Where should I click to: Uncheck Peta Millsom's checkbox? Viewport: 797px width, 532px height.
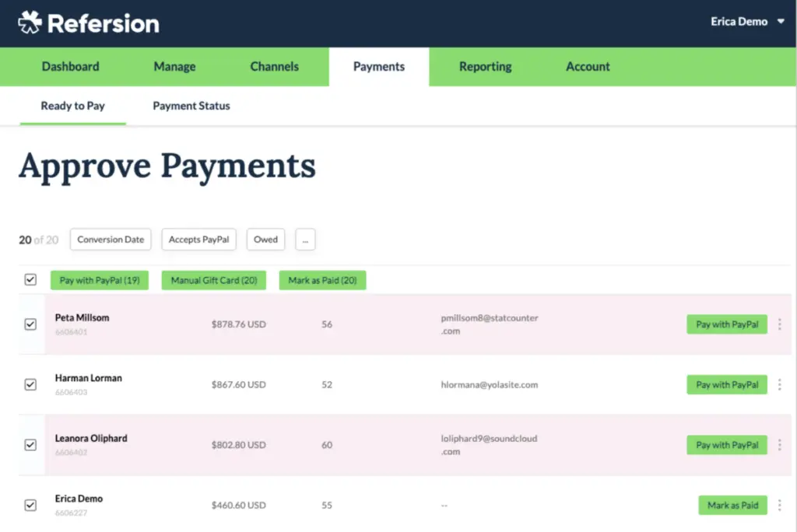[30, 324]
